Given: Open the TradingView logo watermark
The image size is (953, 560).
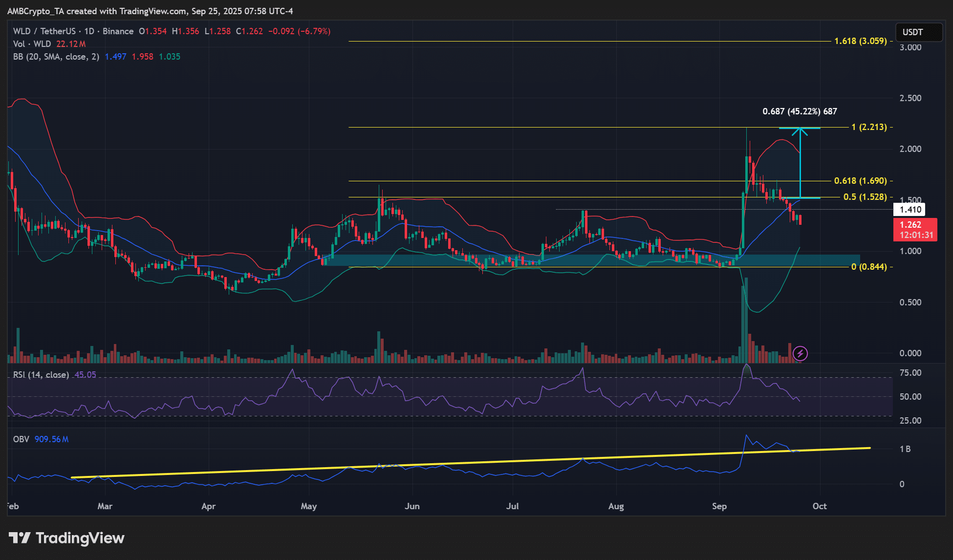Looking at the screenshot, I should 65,538.
